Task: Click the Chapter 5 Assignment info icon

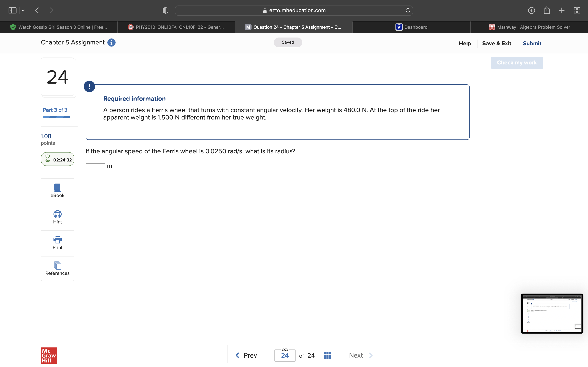Action: pyautogui.click(x=111, y=42)
